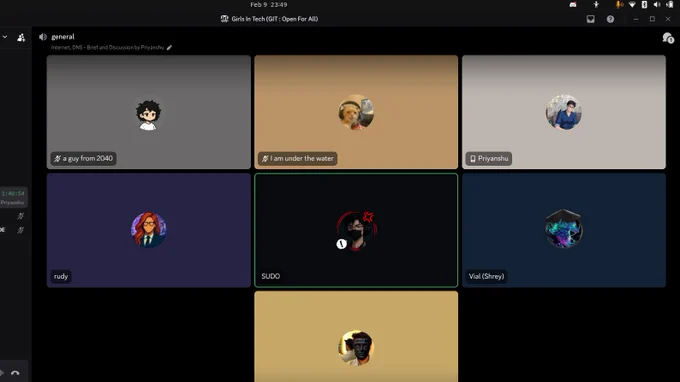Expand the server dropdown chevron
This screenshot has width=680, height=382.
click(x=5, y=37)
